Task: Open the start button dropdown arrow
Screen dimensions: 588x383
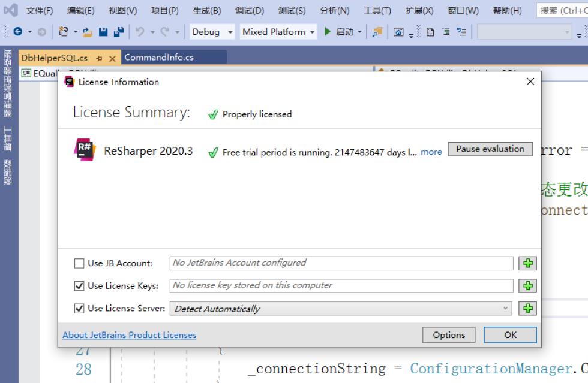Action: click(x=359, y=32)
